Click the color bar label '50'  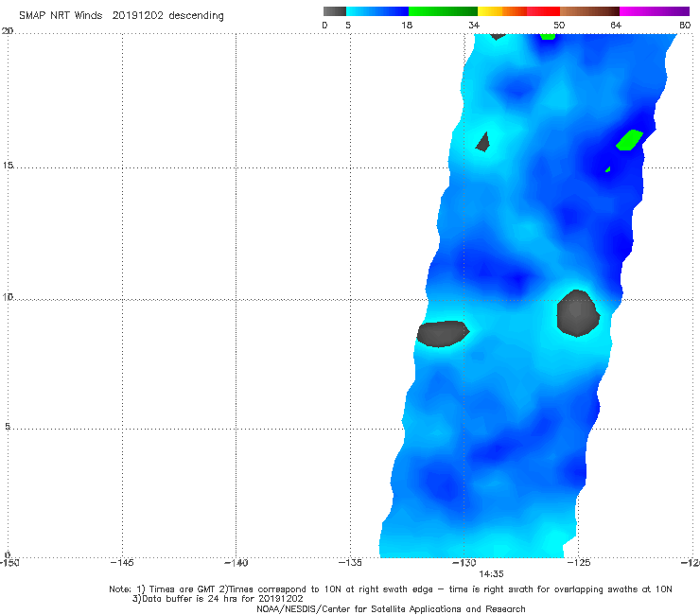click(559, 25)
